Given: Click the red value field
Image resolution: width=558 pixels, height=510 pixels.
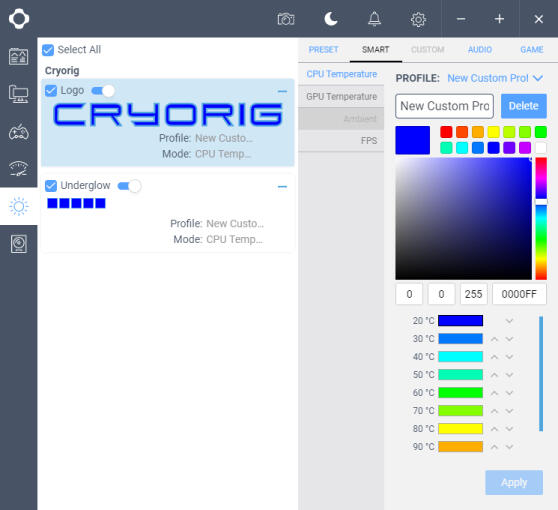Looking at the screenshot, I should tap(409, 294).
